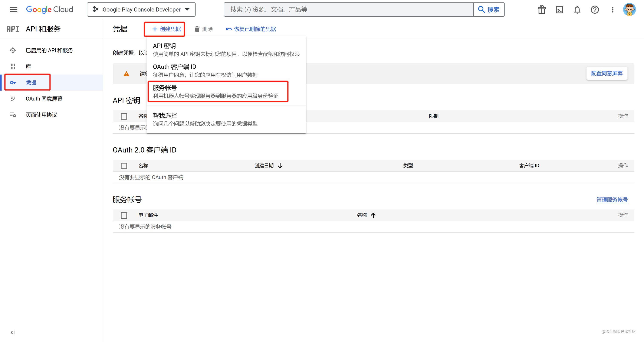Open the help menu icon
This screenshot has height=342, width=644.
pyautogui.click(x=595, y=10)
